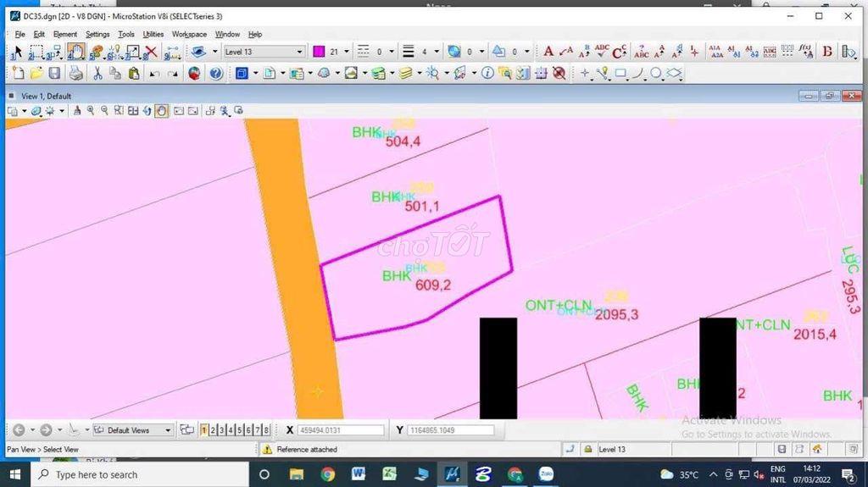The height and width of the screenshot is (487, 868).
Task: Select the Element Selection arrow tool
Action: (x=16, y=52)
